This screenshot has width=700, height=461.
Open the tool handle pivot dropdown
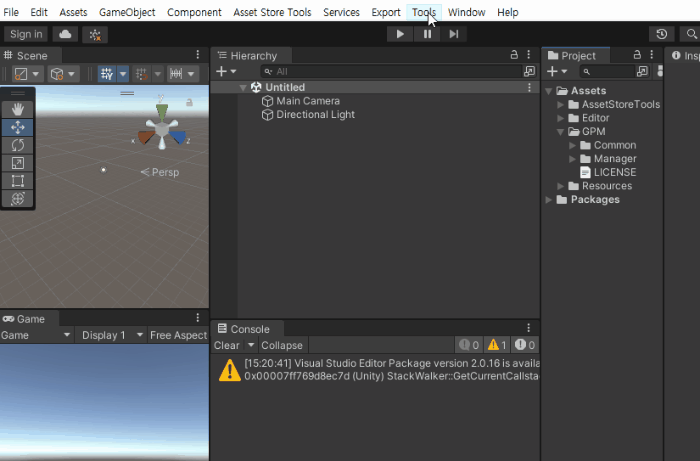[27, 74]
